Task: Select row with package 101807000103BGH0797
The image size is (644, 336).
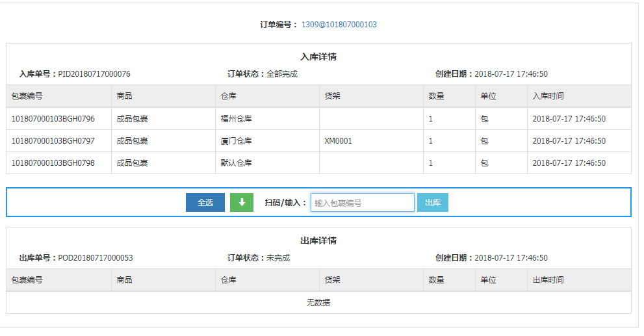Action: pos(318,141)
